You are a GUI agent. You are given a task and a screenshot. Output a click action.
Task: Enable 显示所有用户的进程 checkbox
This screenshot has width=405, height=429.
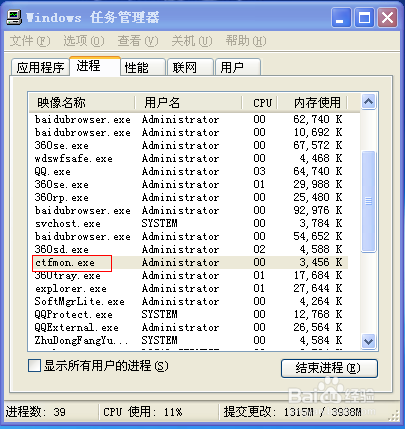click(34, 366)
